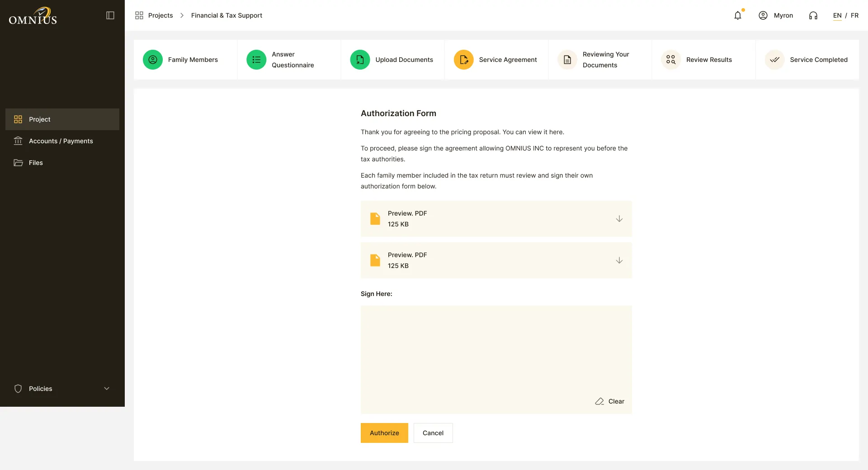Switch language to FR
The image size is (868, 470).
854,15
